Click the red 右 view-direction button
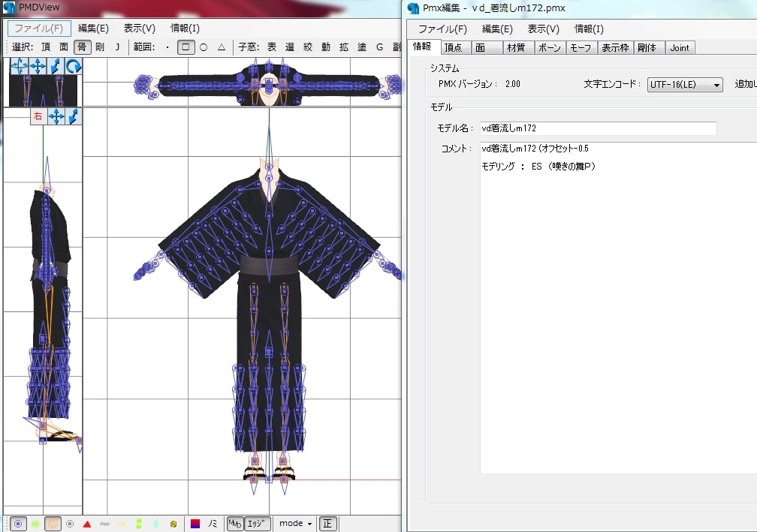 tap(38, 116)
